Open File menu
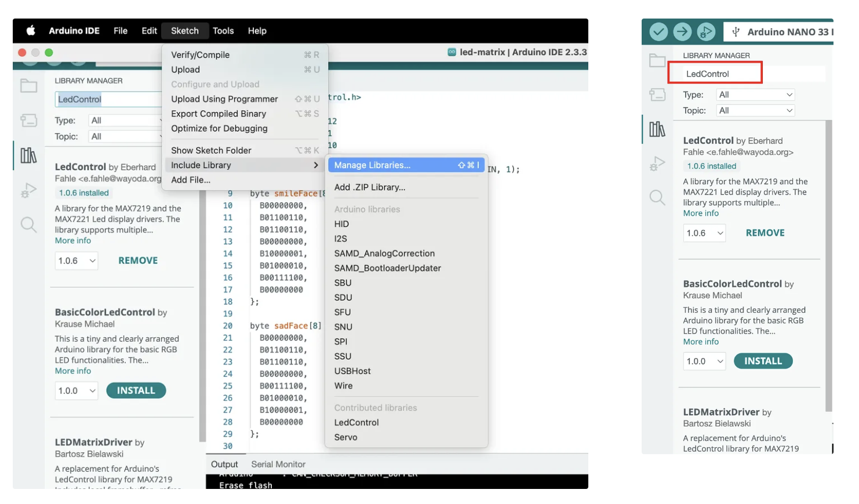859x504 pixels. (x=121, y=31)
